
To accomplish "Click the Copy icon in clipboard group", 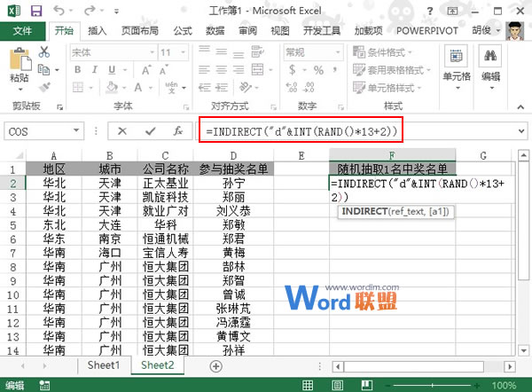I will click(43, 69).
